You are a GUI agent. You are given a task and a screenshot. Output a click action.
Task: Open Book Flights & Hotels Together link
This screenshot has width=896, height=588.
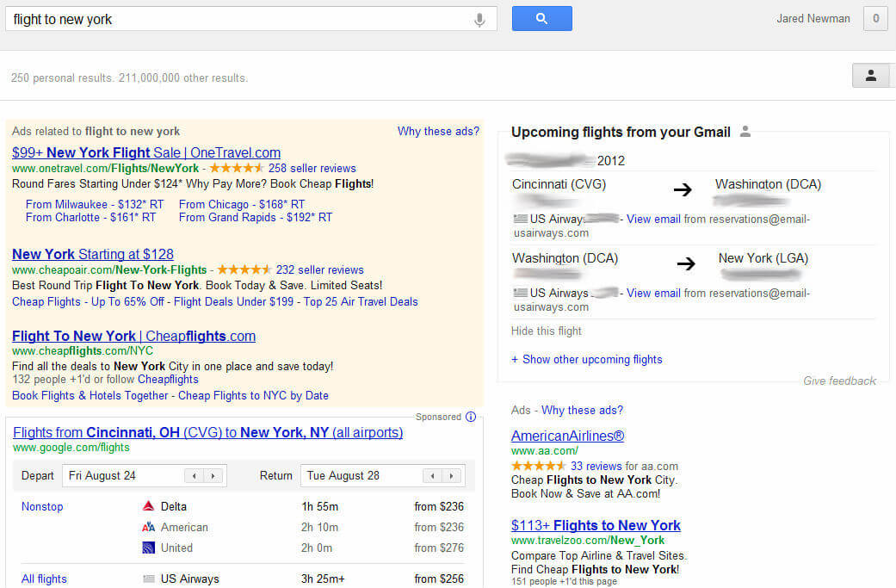(90, 395)
